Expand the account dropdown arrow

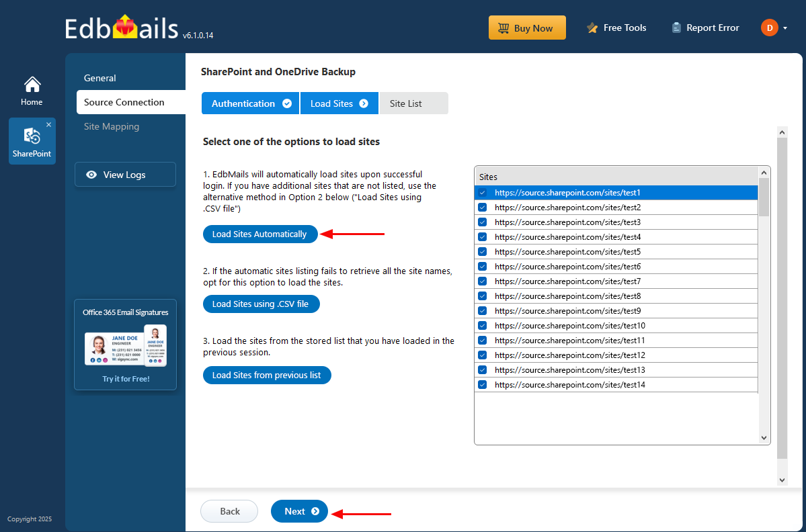[785, 28]
